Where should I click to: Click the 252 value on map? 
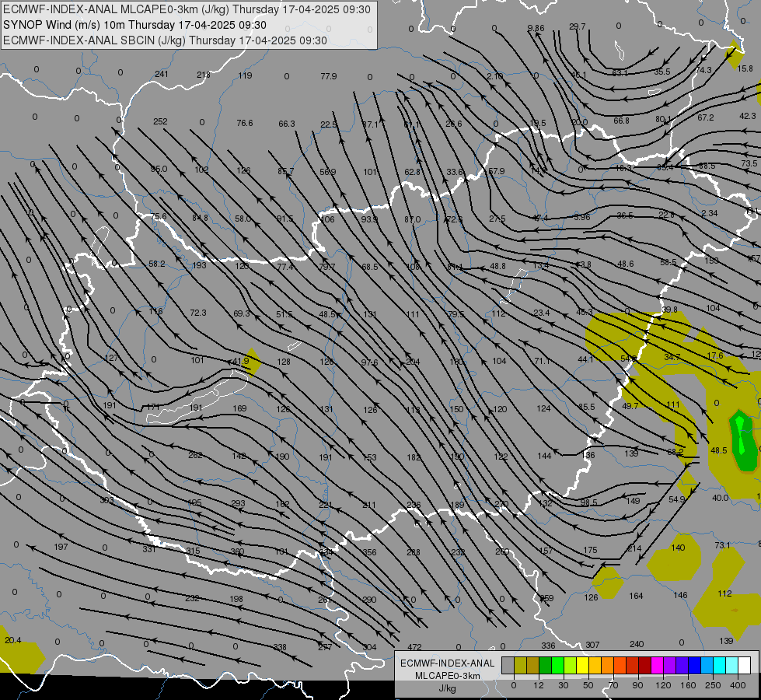pyautogui.click(x=160, y=121)
